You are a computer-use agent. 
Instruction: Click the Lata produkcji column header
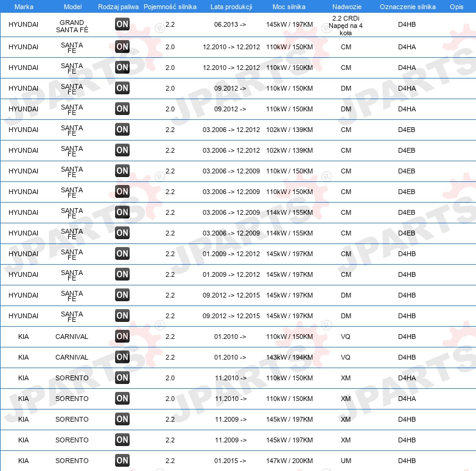point(231,7)
